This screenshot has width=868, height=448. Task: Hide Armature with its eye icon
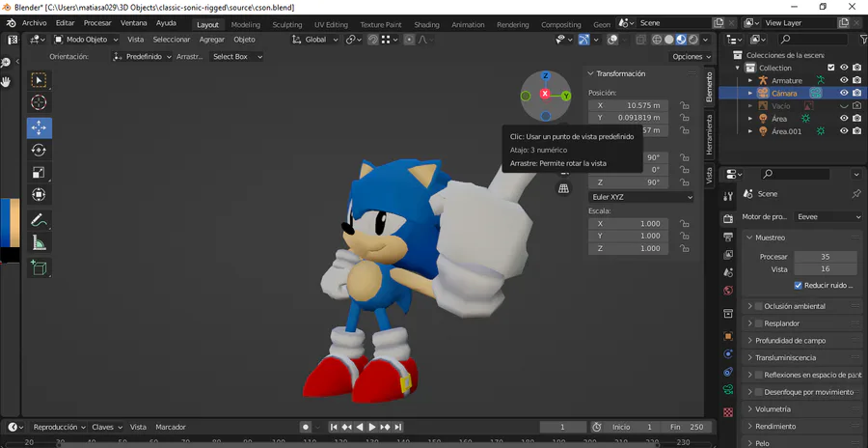coord(844,80)
